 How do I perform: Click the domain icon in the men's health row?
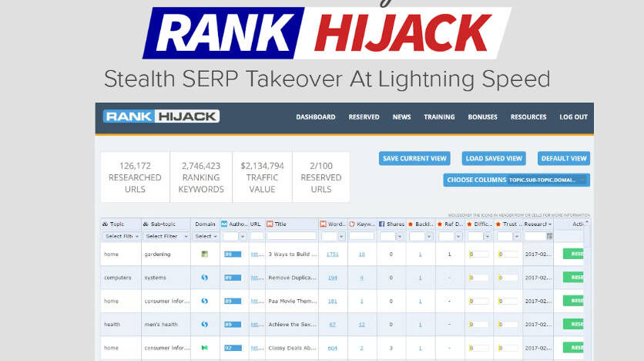pos(205,325)
